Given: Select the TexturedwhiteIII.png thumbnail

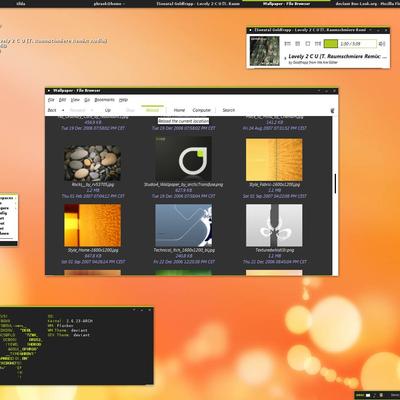Looking at the screenshot, I should (x=274, y=225).
